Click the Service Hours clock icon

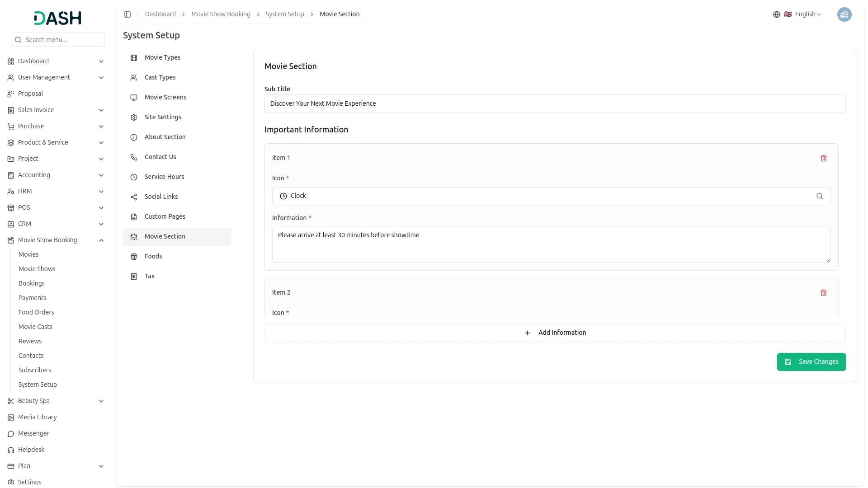[x=133, y=177]
